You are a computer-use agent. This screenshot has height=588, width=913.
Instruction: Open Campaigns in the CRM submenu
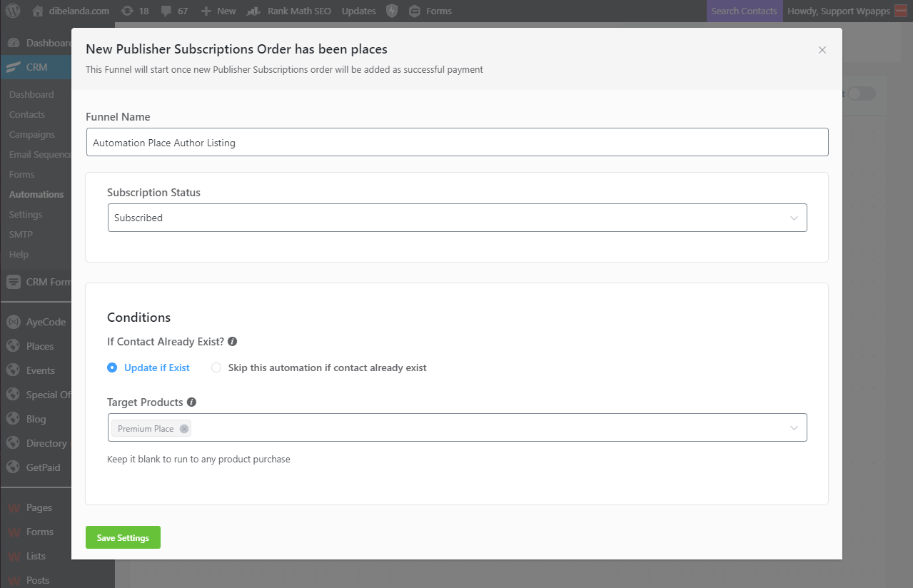click(x=32, y=134)
